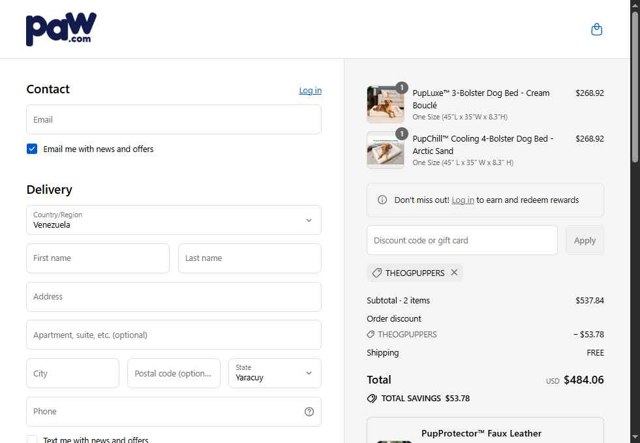
Task: Click the FREE shipping value
Action: (x=595, y=353)
